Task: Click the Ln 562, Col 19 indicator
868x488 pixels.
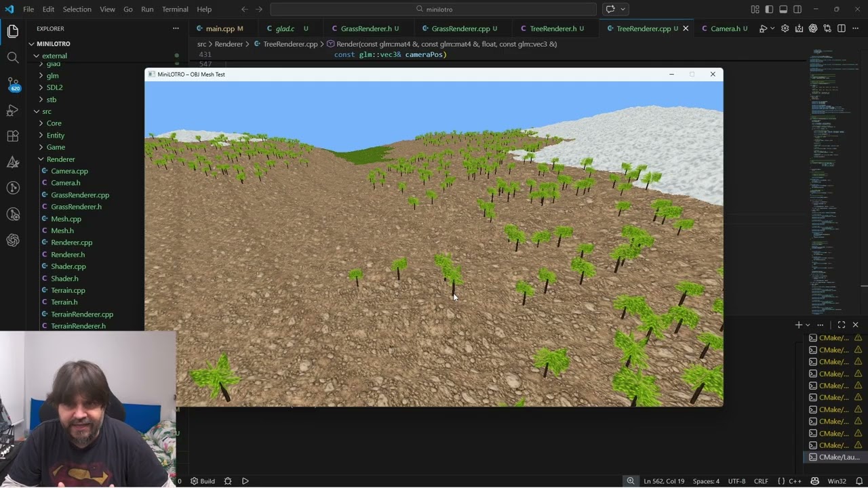Action: [664, 481]
